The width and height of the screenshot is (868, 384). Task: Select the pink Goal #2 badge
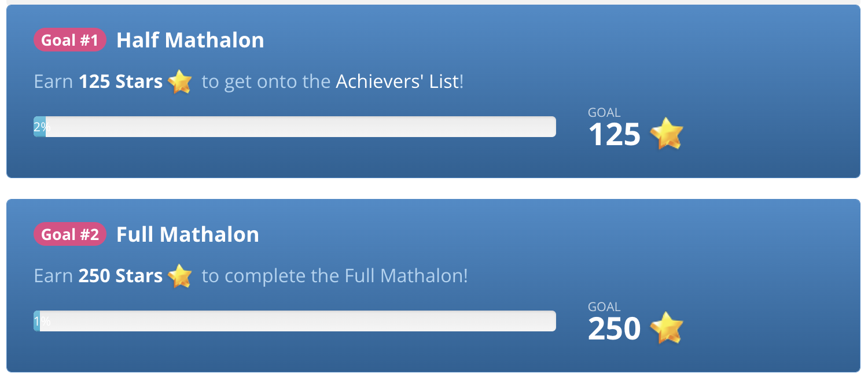pyautogui.click(x=70, y=234)
